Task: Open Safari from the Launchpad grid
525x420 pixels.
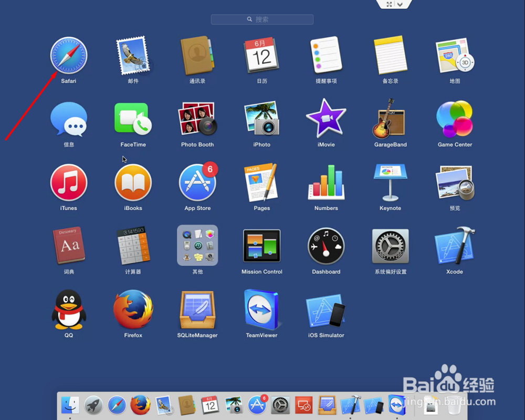Action: [69, 56]
